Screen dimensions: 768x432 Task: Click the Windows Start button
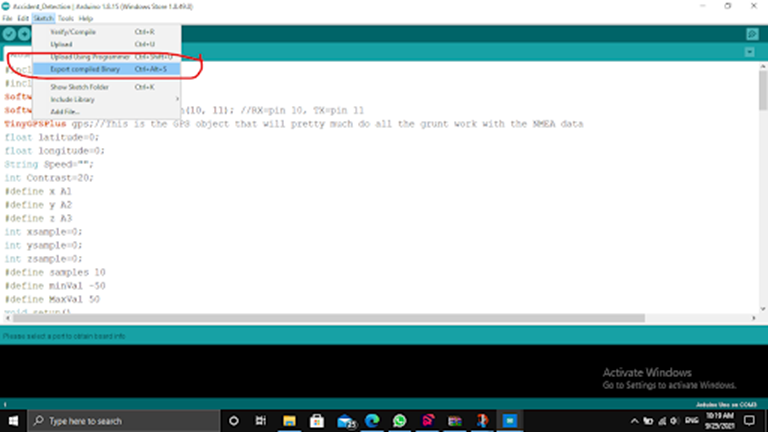click(12, 421)
